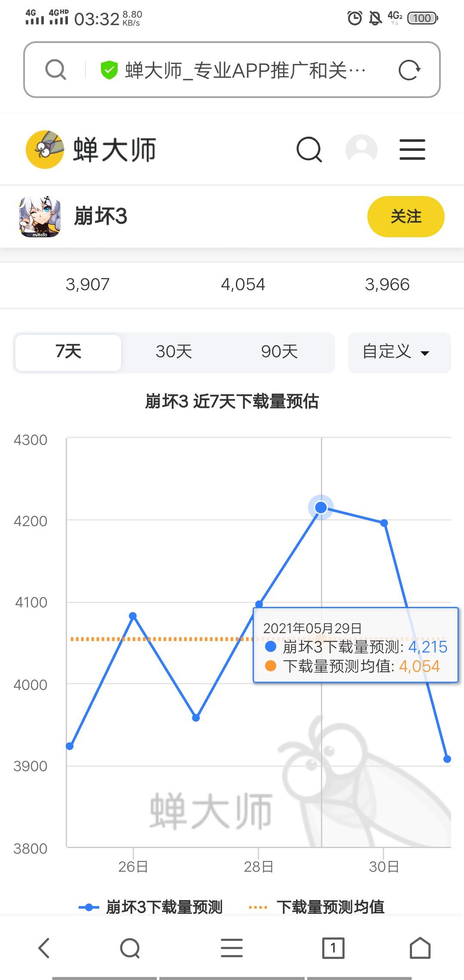Tap the 4100 y-axis label
464x980 pixels.
coord(31,603)
